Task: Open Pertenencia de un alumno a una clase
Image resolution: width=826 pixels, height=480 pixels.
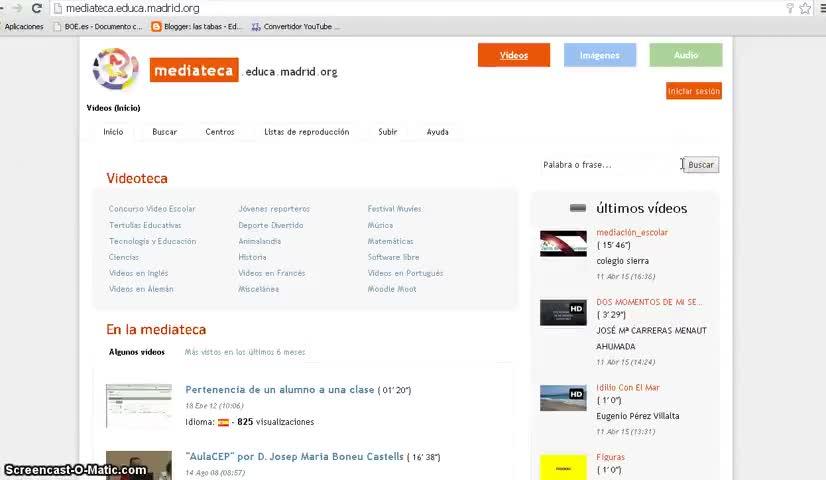Action: point(279,390)
